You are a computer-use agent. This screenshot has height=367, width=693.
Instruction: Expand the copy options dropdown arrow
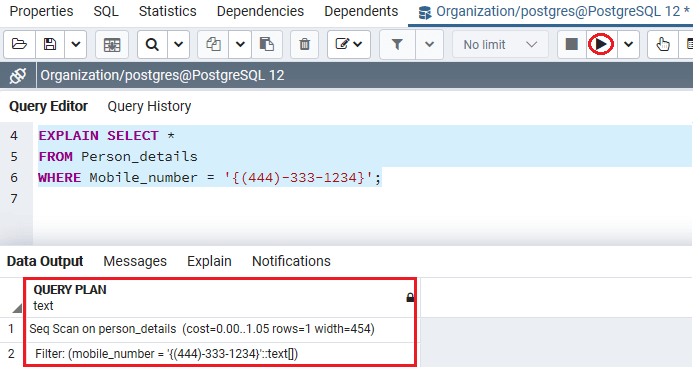coord(240,44)
